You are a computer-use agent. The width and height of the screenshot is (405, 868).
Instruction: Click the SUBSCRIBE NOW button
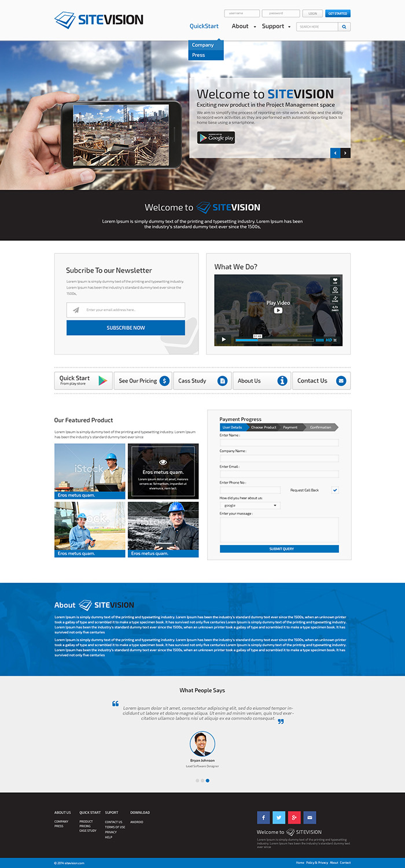126,328
